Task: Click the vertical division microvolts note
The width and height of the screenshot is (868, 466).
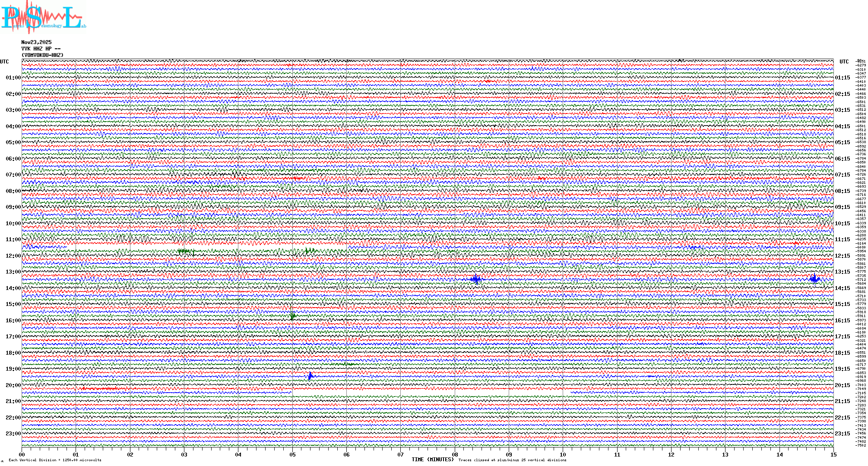Action: click(x=55, y=460)
